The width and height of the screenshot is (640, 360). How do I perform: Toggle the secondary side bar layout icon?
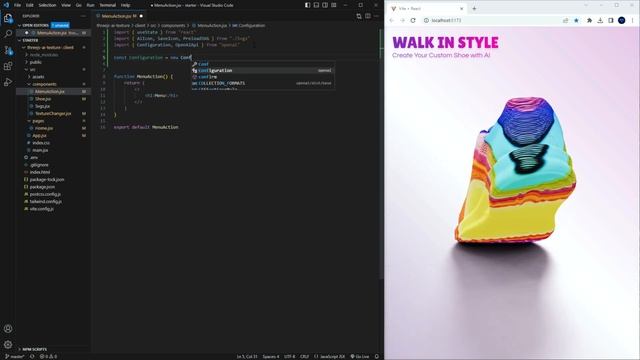(325, 5)
